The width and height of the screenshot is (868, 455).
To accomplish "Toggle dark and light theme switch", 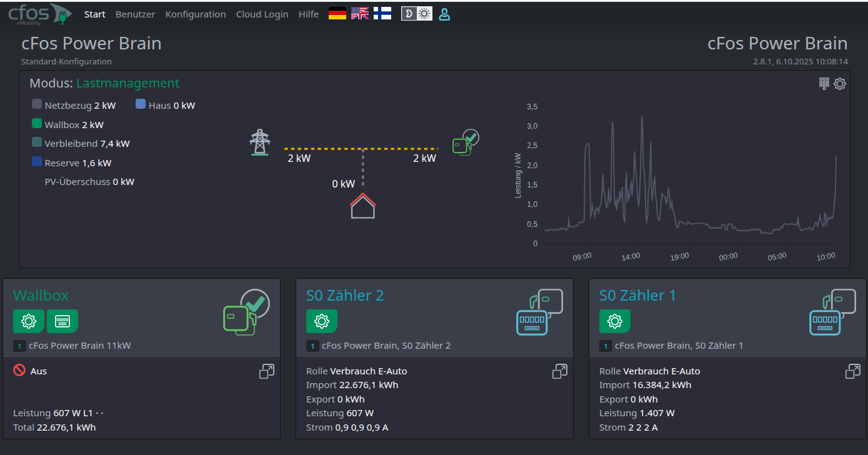I will (417, 14).
